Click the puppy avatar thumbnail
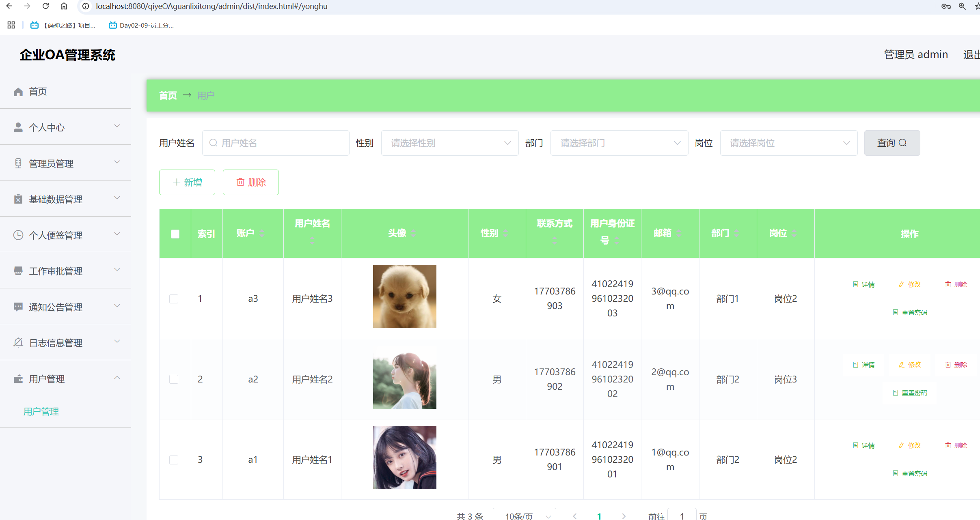 coord(404,297)
